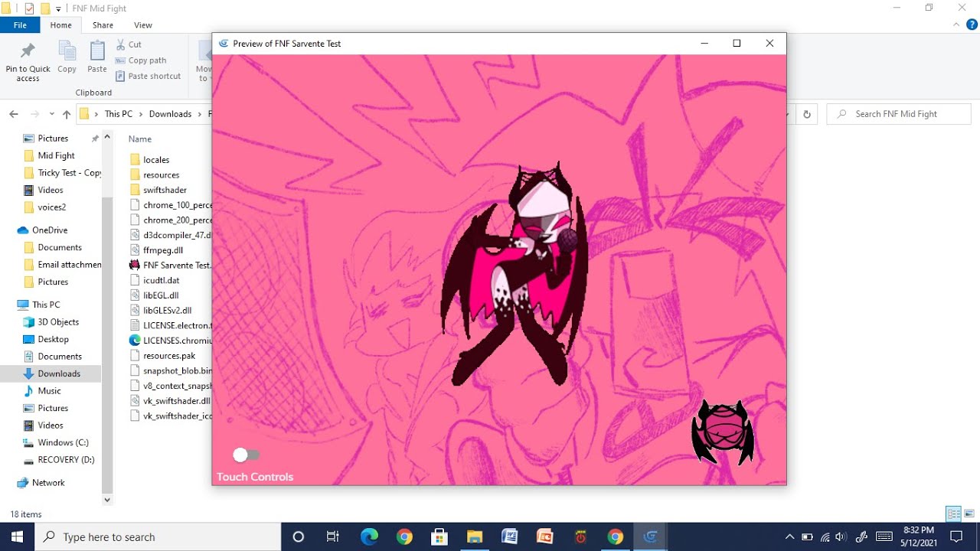Click the Cut command in the Clipboard group
Image resolution: width=980 pixels, height=551 pixels.
pyautogui.click(x=129, y=44)
